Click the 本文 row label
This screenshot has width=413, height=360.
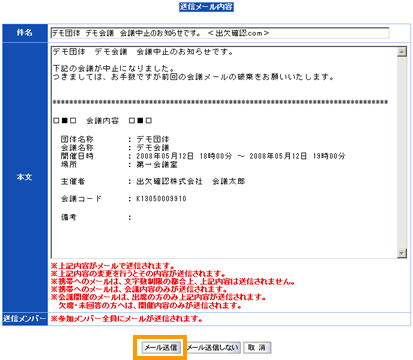tap(25, 177)
